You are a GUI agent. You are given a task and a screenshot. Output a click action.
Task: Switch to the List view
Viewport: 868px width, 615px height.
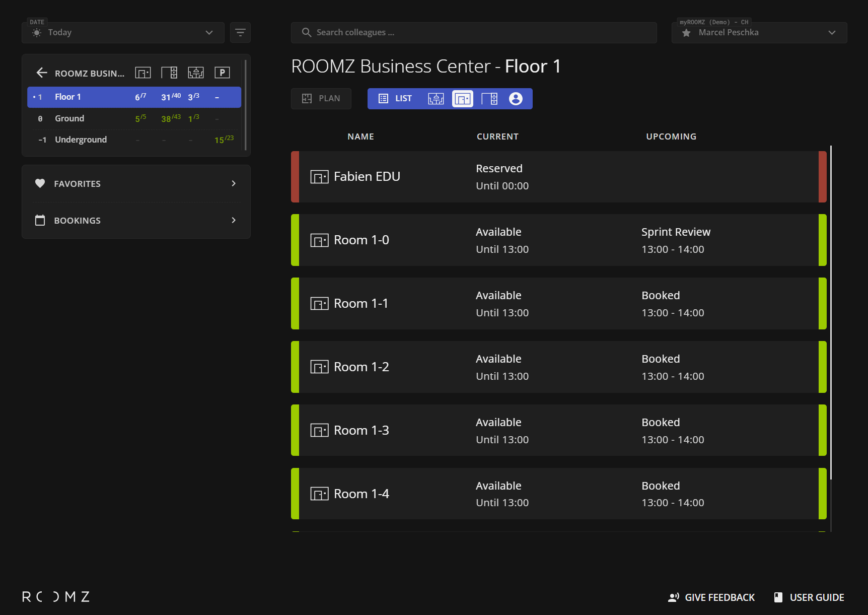click(395, 99)
